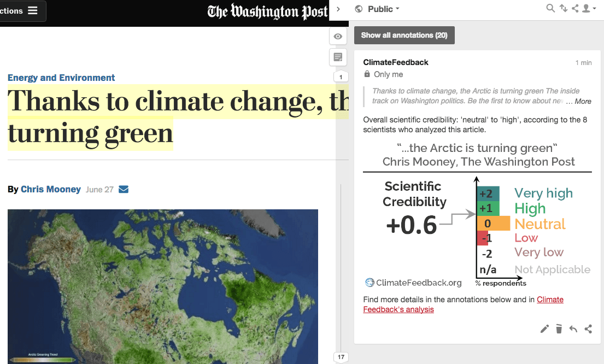Click the new page note icon
This screenshot has width=604, height=364.
pyautogui.click(x=338, y=57)
